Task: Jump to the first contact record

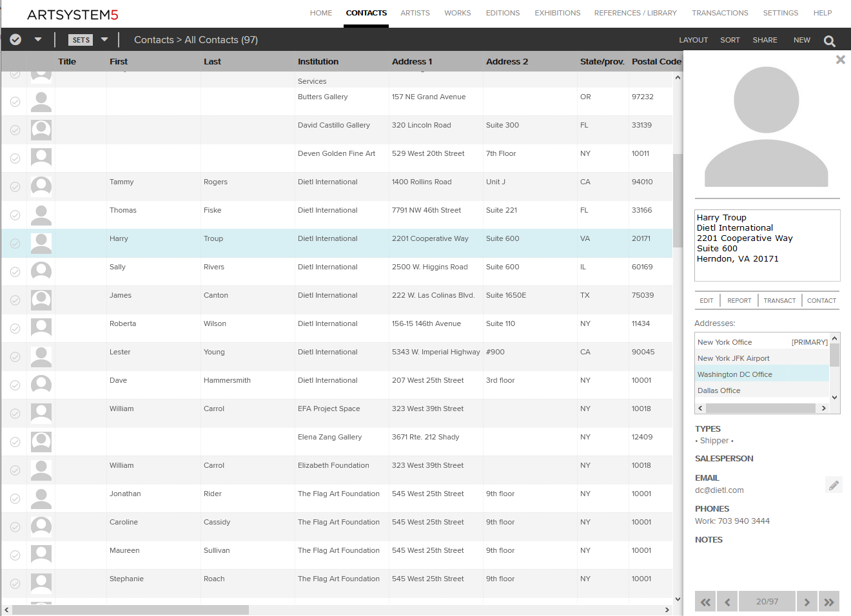Action: point(705,602)
